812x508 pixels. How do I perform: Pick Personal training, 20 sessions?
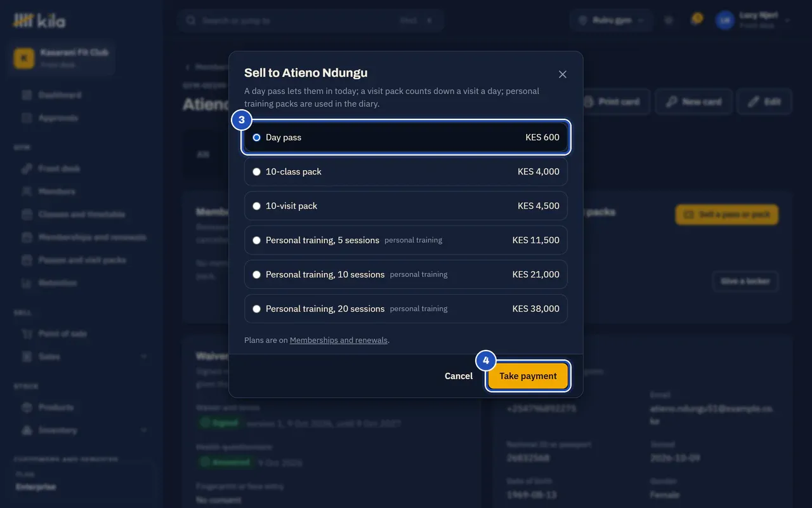click(406, 309)
